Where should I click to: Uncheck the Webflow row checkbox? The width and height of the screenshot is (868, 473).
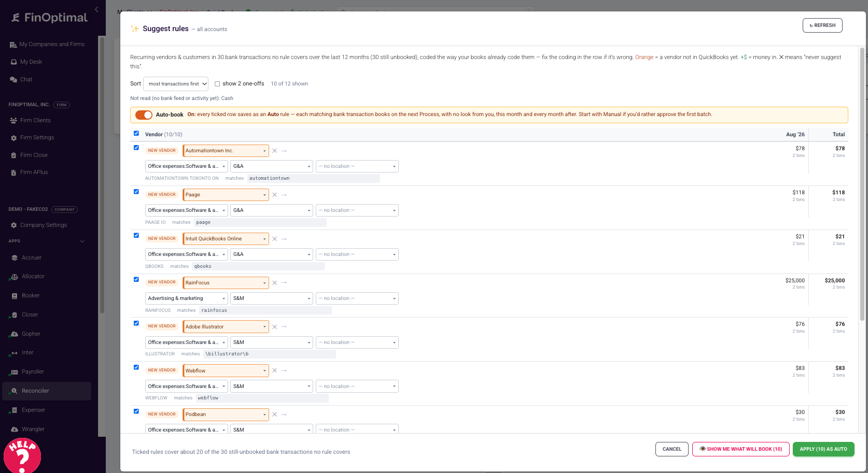point(136,367)
